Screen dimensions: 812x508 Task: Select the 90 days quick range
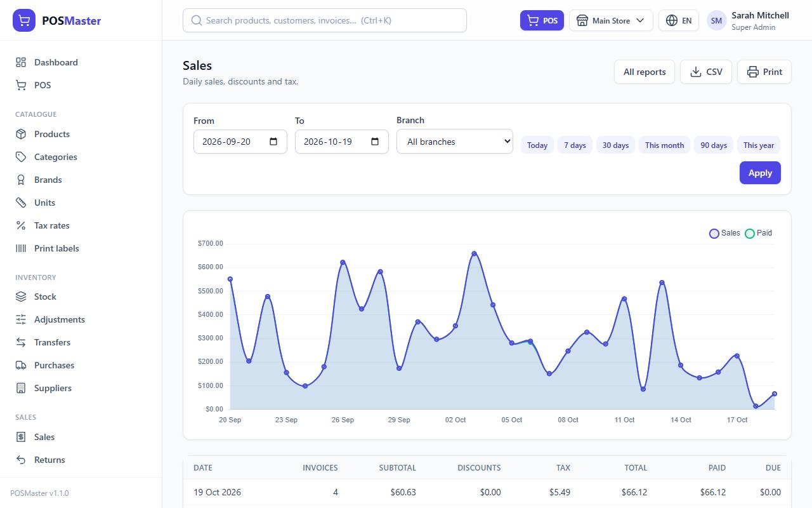714,145
